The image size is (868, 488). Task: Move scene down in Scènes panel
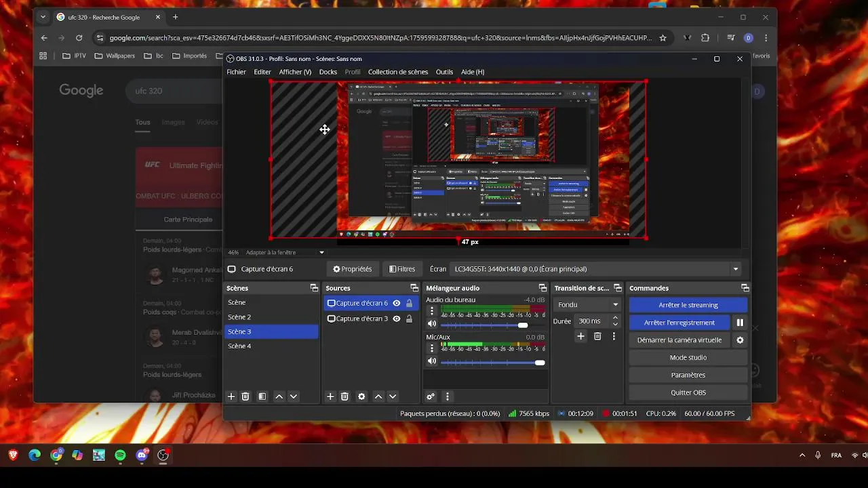(x=294, y=396)
